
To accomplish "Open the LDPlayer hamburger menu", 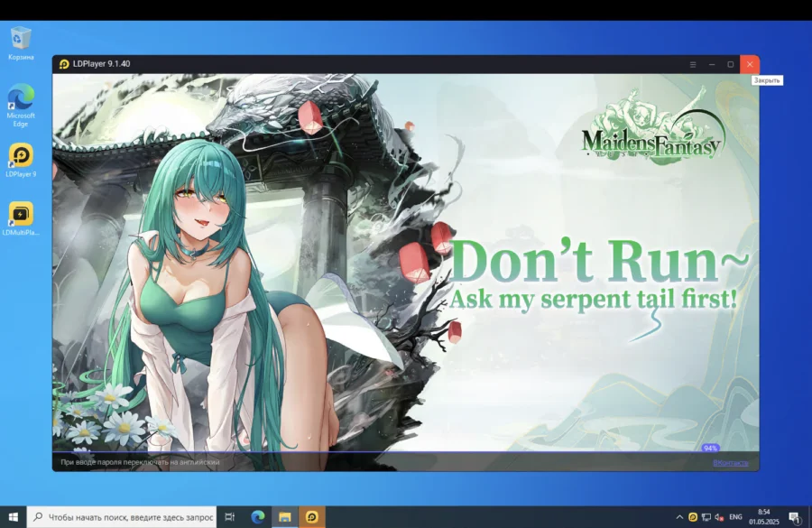I will click(693, 64).
